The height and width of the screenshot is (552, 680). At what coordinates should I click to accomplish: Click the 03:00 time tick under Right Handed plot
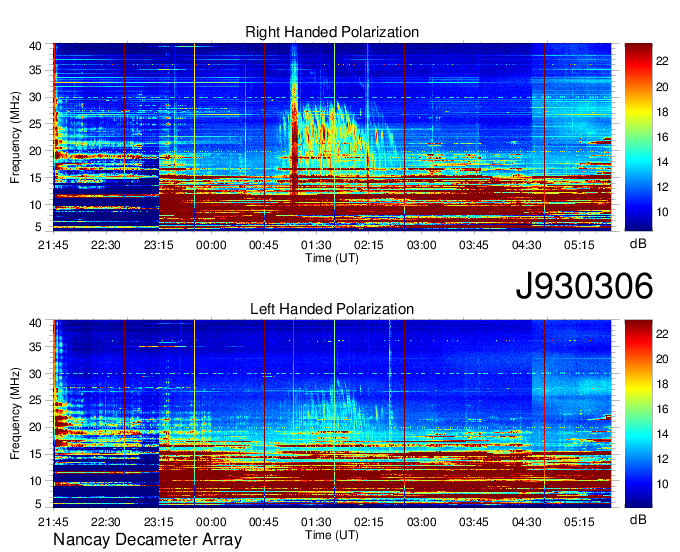(x=422, y=245)
